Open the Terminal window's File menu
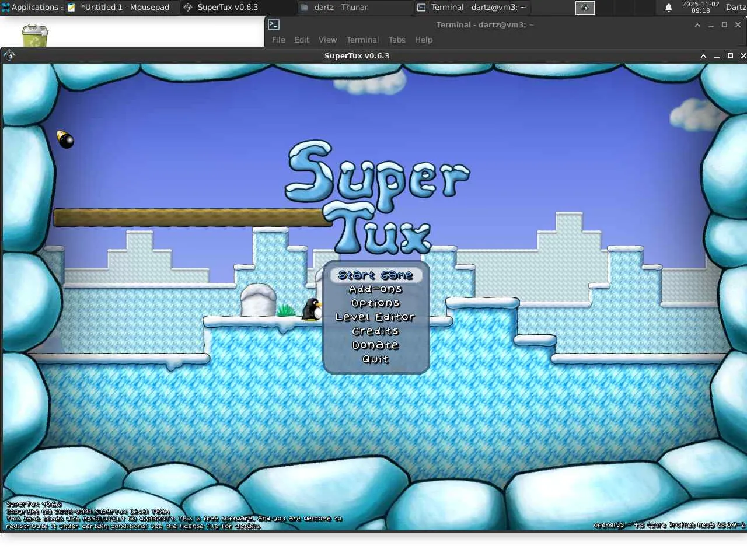Image resolution: width=747 pixels, height=560 pixels. (278, 40)
